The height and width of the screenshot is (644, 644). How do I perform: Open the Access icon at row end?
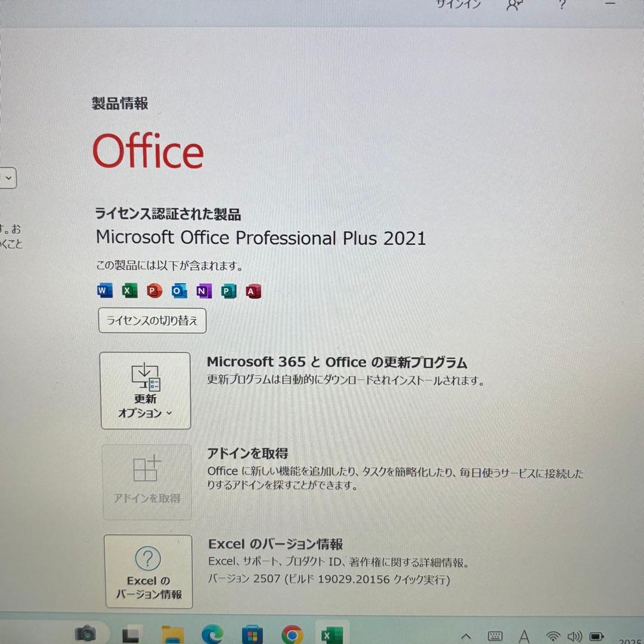pyautogui.click(x=253, y=290)
